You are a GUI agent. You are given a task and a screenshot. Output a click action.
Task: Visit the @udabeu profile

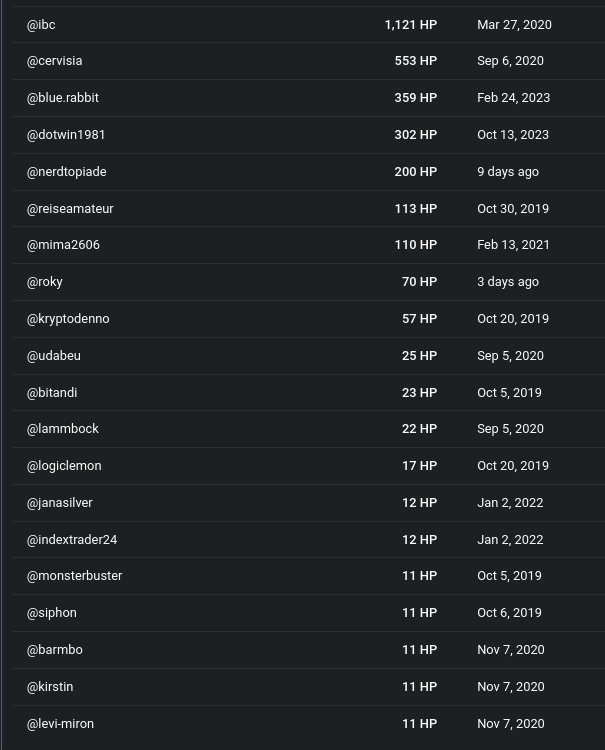54,356
